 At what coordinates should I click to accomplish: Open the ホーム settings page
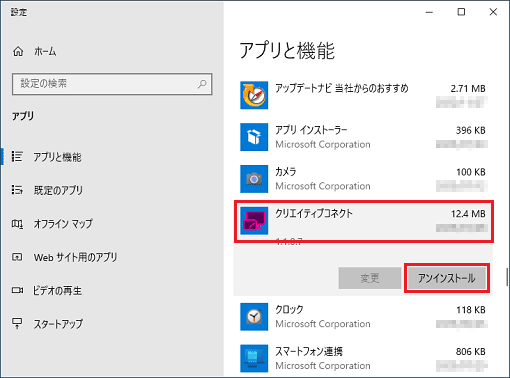pos(45,51)
